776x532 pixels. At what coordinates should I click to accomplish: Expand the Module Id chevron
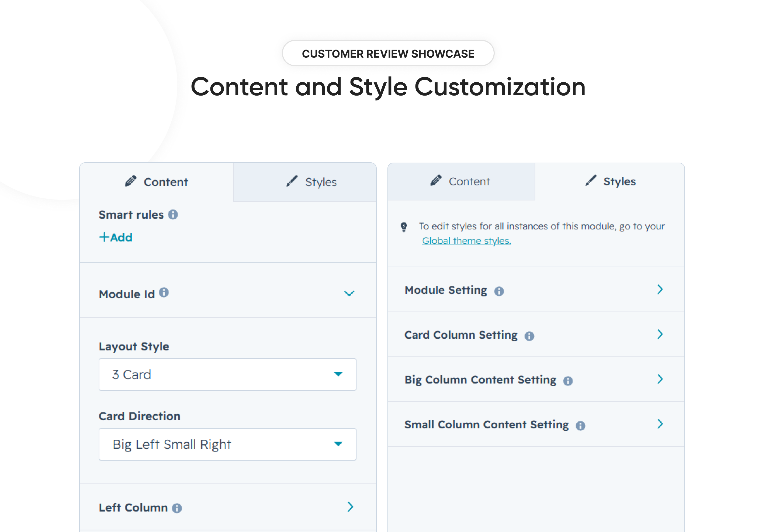349,293
